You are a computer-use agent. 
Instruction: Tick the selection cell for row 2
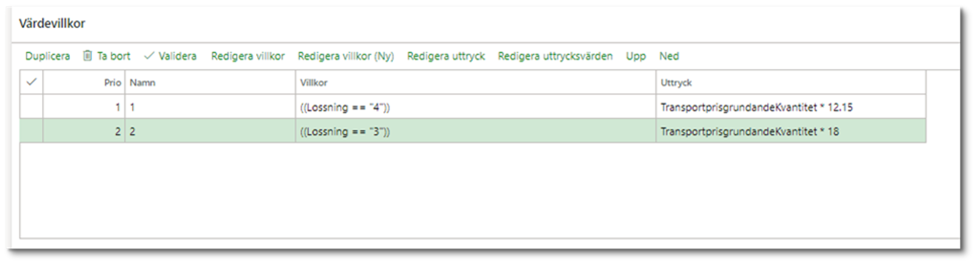pos(31,131)
